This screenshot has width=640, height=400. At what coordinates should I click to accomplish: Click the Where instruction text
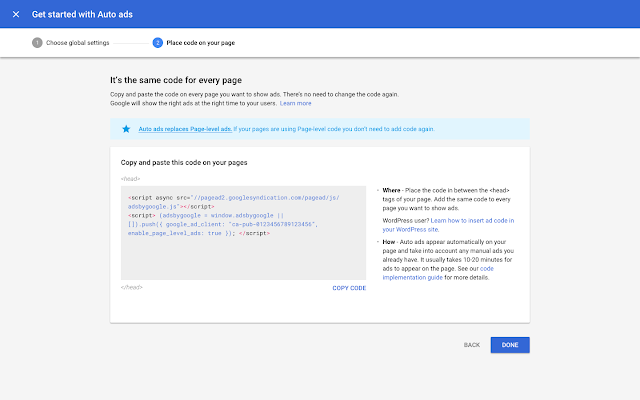pos(447,199)
